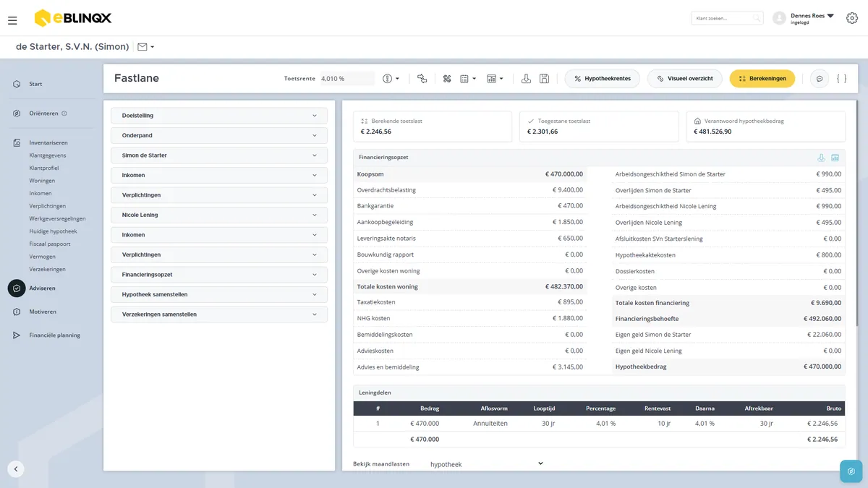Expand the Nicole Lening section

[219, 215]
